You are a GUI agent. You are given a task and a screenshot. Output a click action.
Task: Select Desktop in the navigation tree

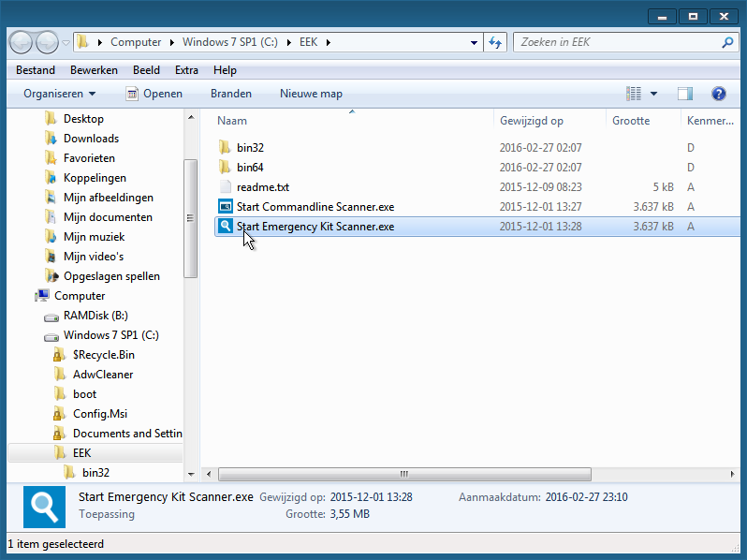[83, 119]
